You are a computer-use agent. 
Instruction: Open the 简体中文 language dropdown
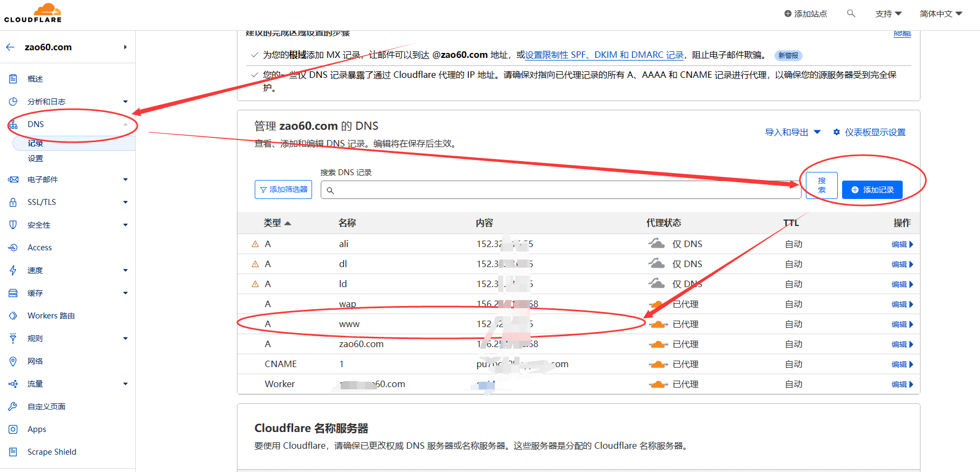click(941, 14)
